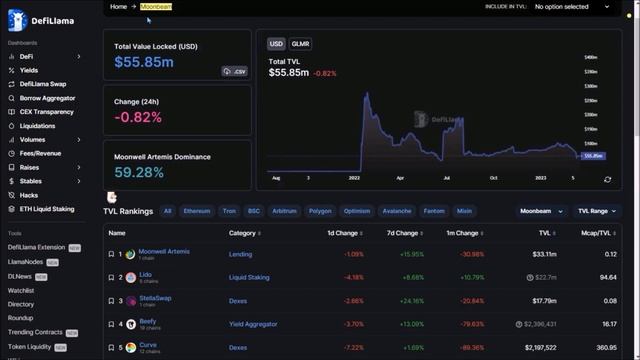Screen dimensions: 640x360
Task: Select the Mixin chain filter
Action: point(464,211)
